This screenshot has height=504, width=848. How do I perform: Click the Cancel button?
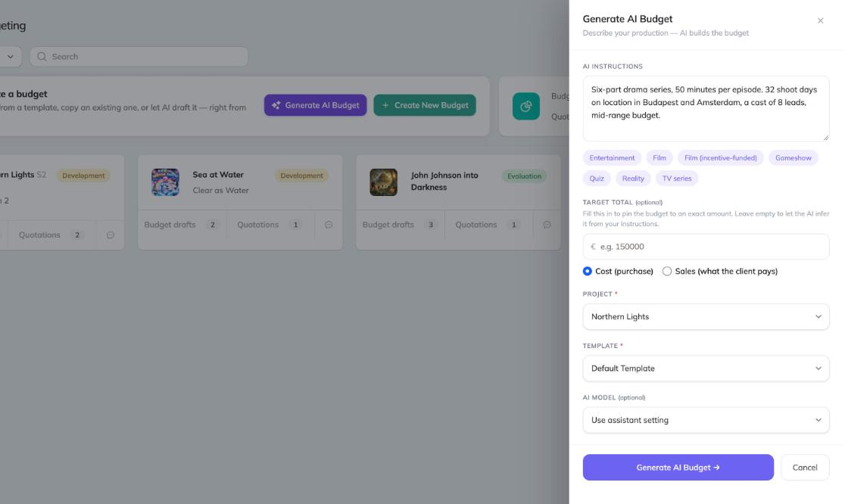(805, 467)
